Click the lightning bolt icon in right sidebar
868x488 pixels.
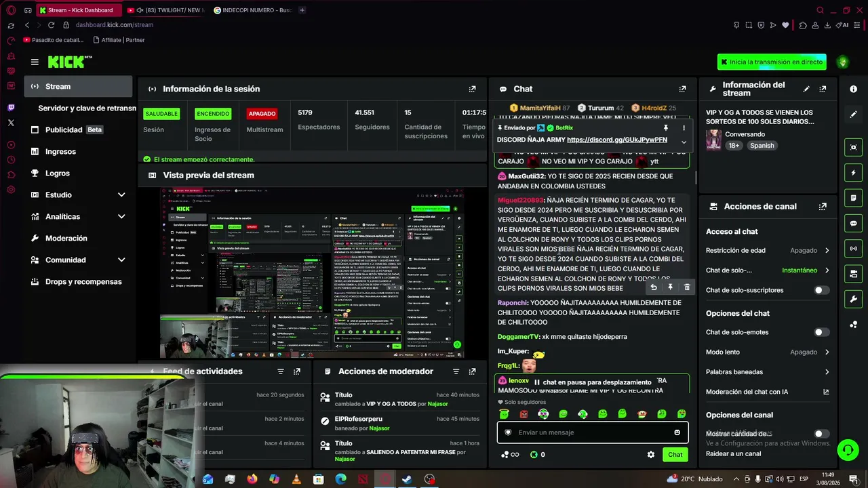click(853, 173)
